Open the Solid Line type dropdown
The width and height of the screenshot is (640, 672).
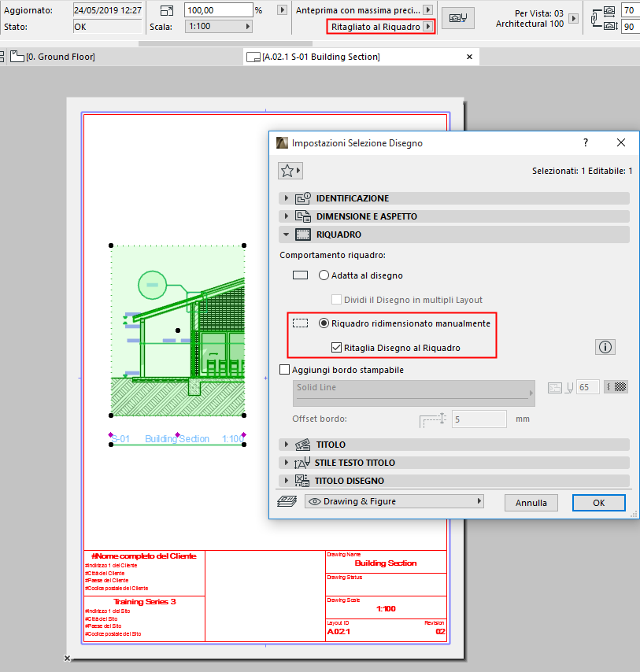pyautogui.click(x=413, y=393)
